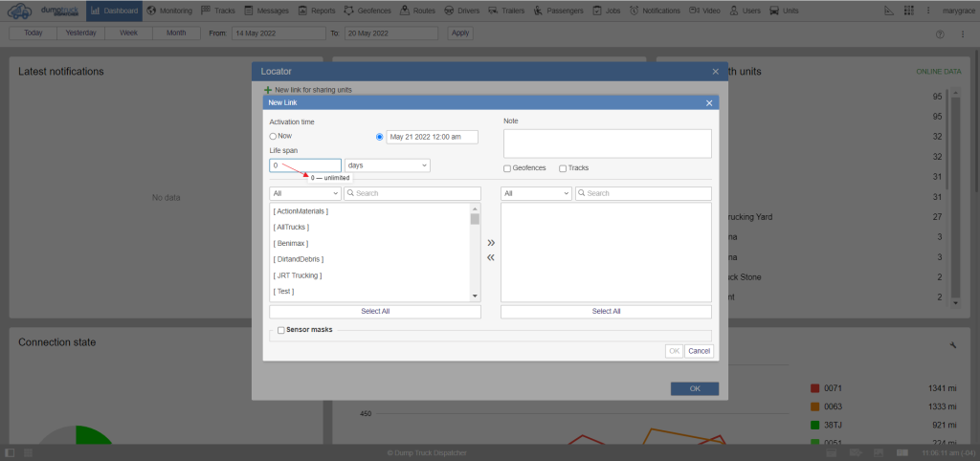The image size is (980, 461).
Task: Open the Drivers section icon
Action: [449, 11]
